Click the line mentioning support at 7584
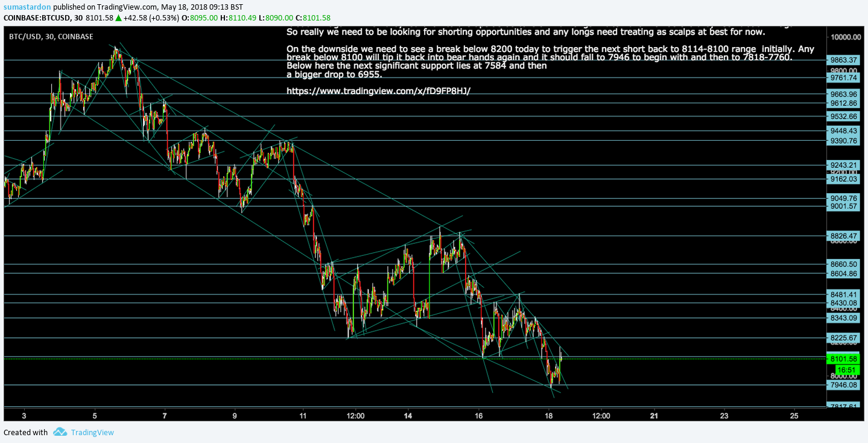Screen dimensions: 868x443 [417, 65]
